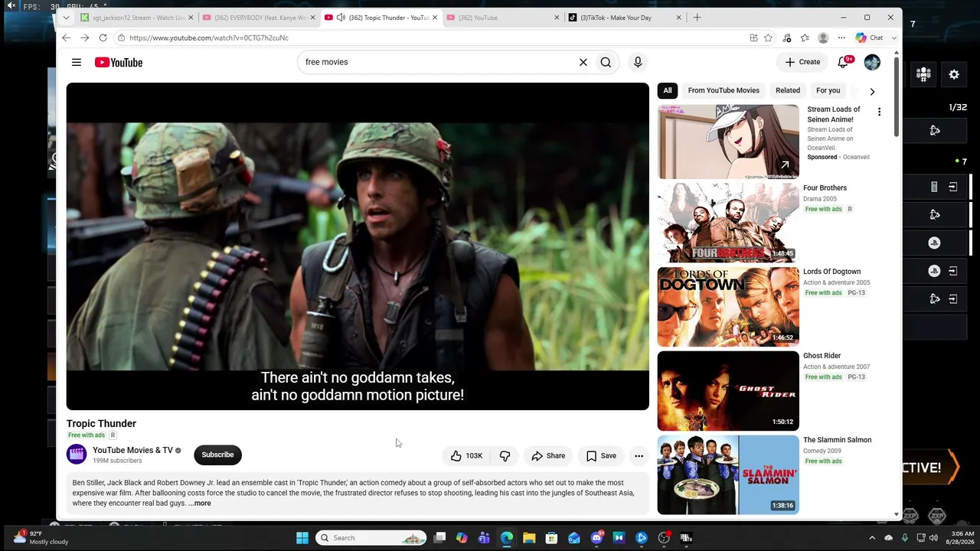Go back in the browser
The width and height of the screenshot is (980, 551).
[67, 37]
